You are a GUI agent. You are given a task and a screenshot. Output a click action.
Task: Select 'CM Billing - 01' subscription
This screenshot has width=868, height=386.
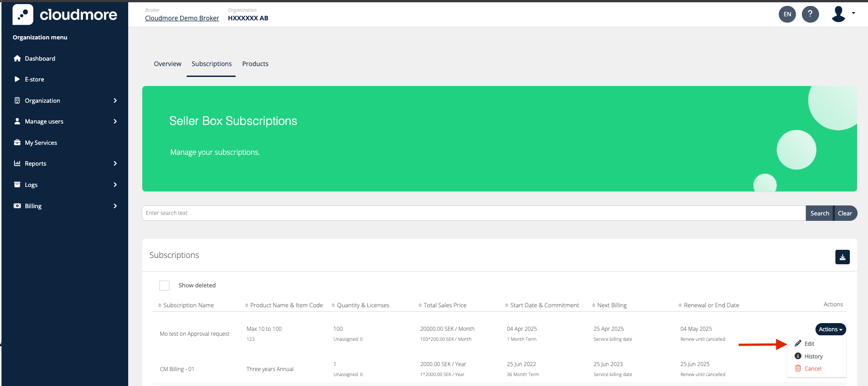click(177, 369)
